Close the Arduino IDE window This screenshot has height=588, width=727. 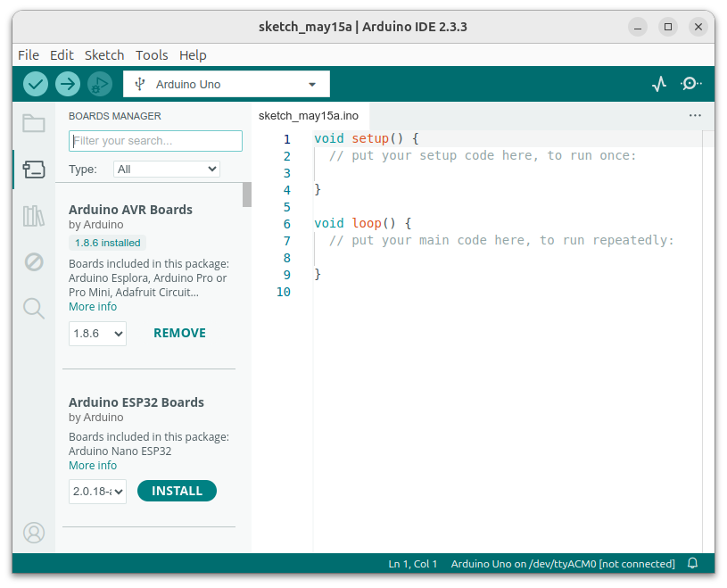698,27
